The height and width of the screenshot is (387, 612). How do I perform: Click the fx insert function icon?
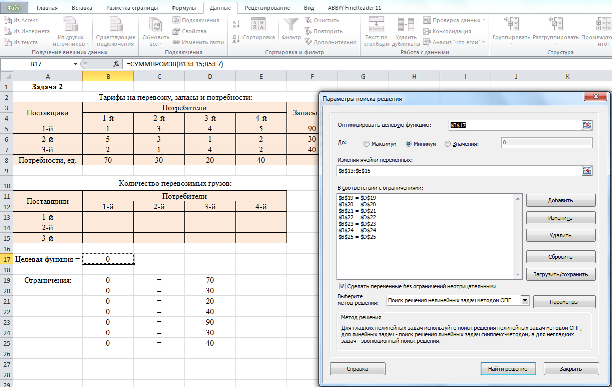pyautogui.click(x=116, y=64)
